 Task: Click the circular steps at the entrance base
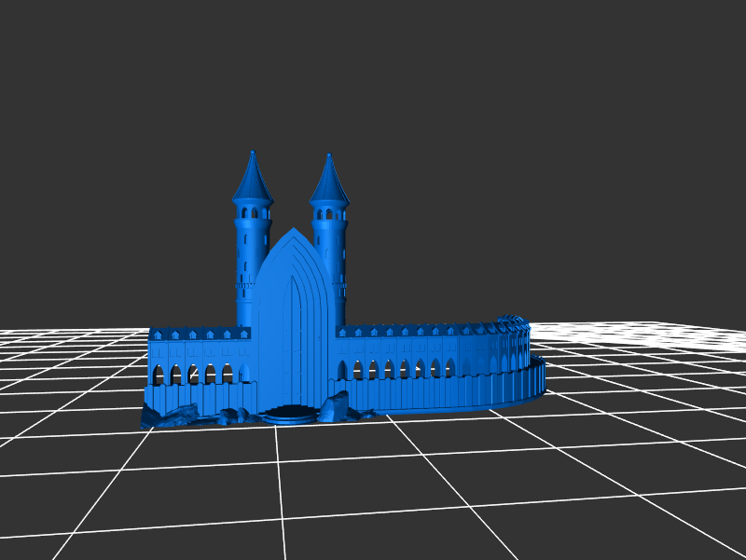pos(291,413)
